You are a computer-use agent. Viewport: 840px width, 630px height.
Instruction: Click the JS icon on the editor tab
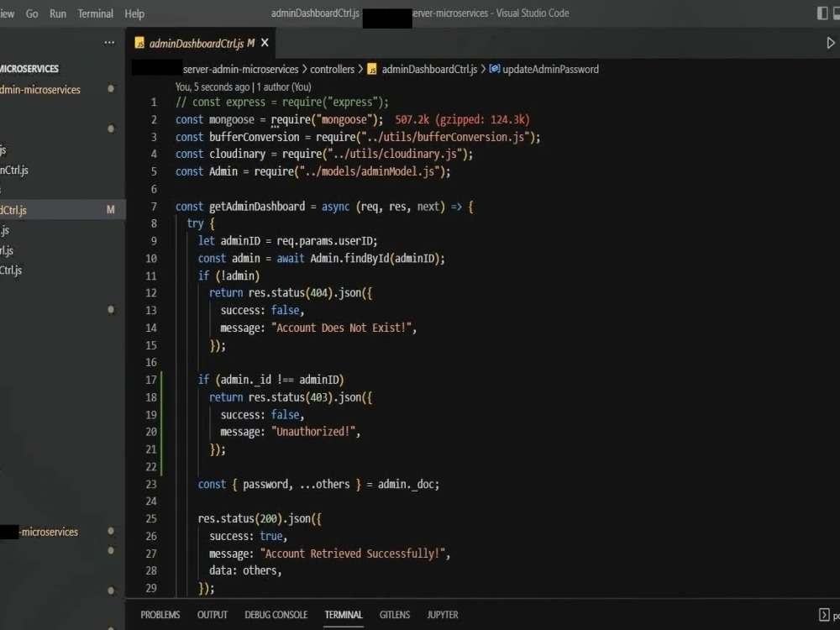[139, 44]
